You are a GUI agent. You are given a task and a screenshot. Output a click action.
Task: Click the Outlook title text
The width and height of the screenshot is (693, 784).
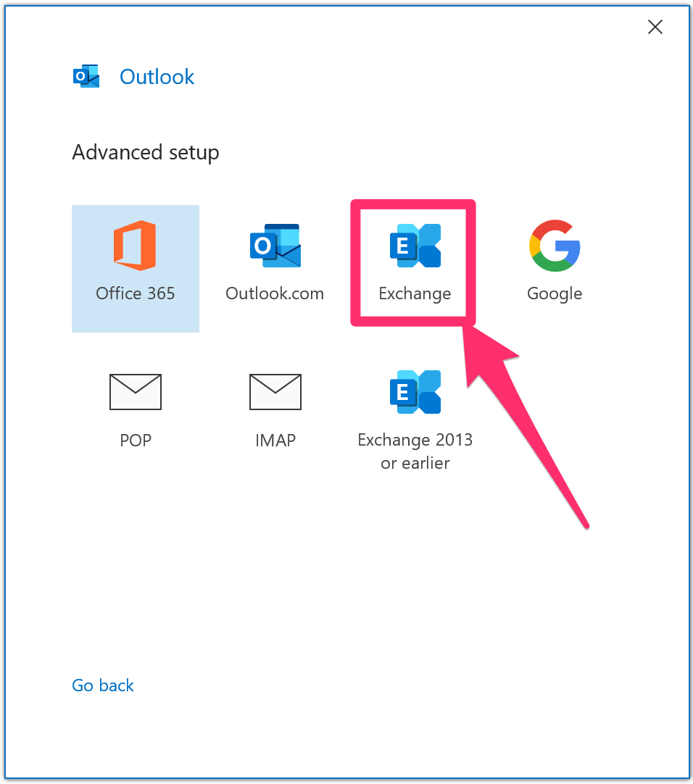(157, 77)
